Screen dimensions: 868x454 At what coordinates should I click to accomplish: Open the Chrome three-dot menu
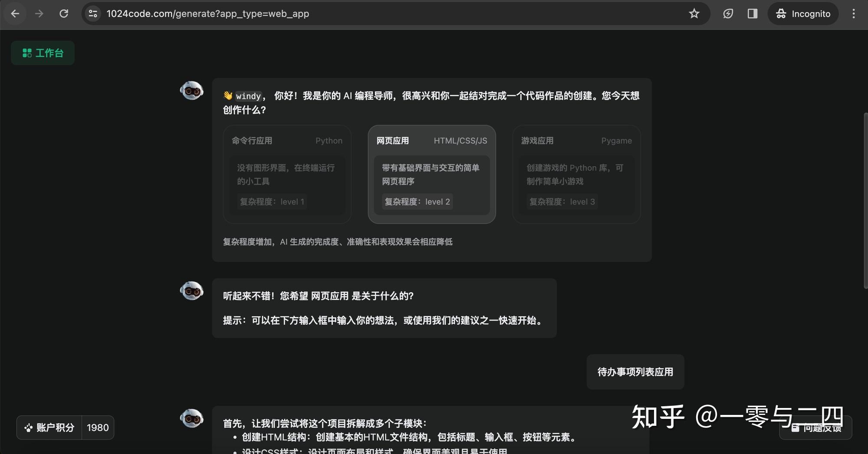pyautogui.click(x=854, y=13)
